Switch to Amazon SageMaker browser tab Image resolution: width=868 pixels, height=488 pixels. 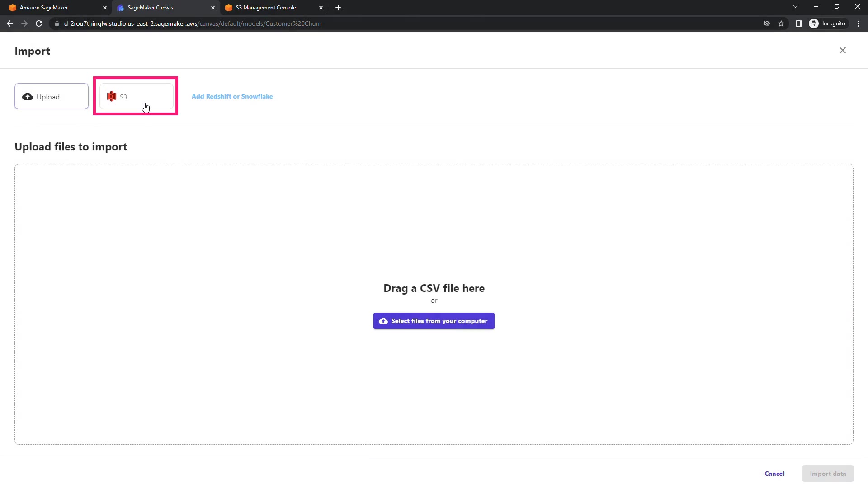54,8
